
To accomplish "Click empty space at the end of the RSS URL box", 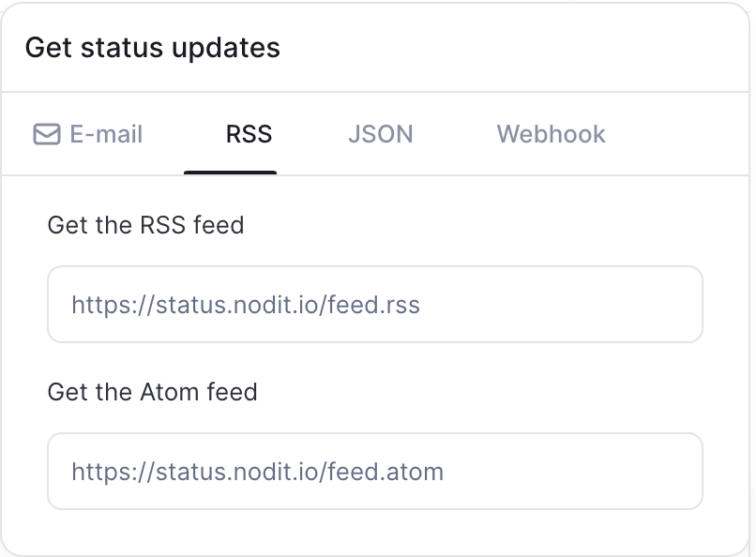I will tap(559, 305).
